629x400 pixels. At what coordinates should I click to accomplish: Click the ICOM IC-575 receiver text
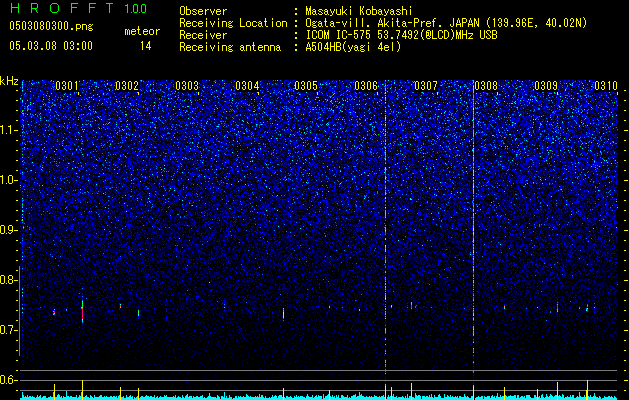(x=401, y=35)
